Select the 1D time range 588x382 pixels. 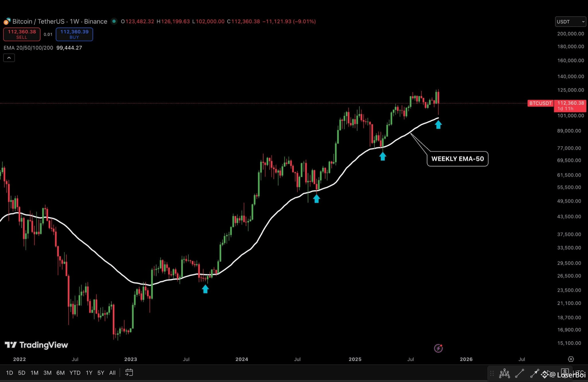9,373
